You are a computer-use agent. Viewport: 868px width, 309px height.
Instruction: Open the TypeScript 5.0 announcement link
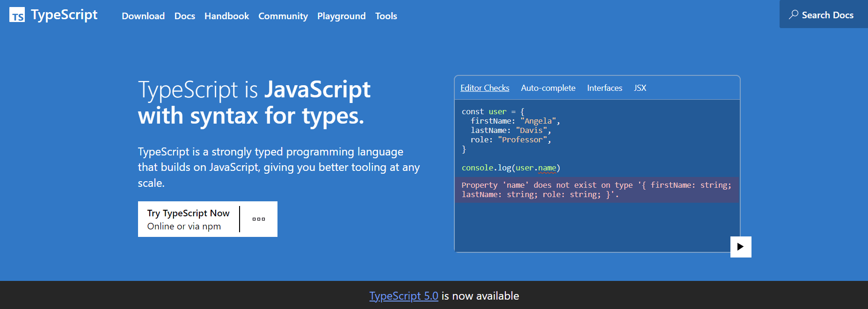(403, 296)
